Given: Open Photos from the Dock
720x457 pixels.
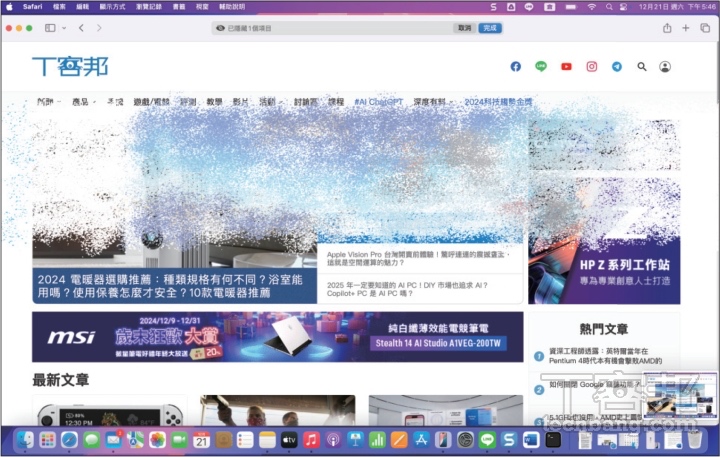Looking at the screenshot, I should (157, 440).
